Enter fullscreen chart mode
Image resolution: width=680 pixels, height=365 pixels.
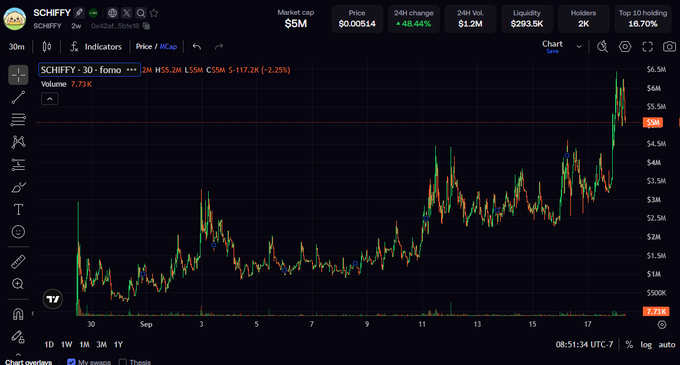tap(647, 46)
